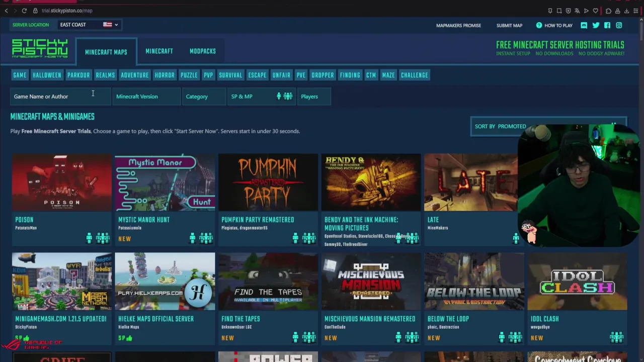Open the ad blocker shield icon

pyautogui.click(x=568, y=11)
